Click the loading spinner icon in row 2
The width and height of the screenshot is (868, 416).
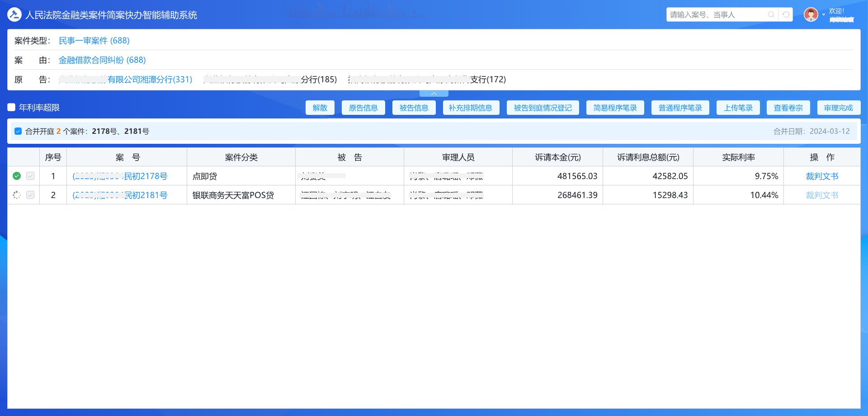point(17,195)
